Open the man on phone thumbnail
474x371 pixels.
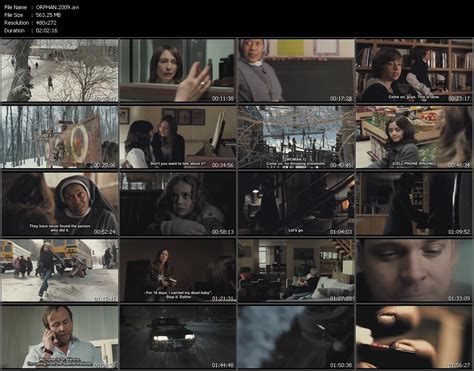click(x=60, y=337)
